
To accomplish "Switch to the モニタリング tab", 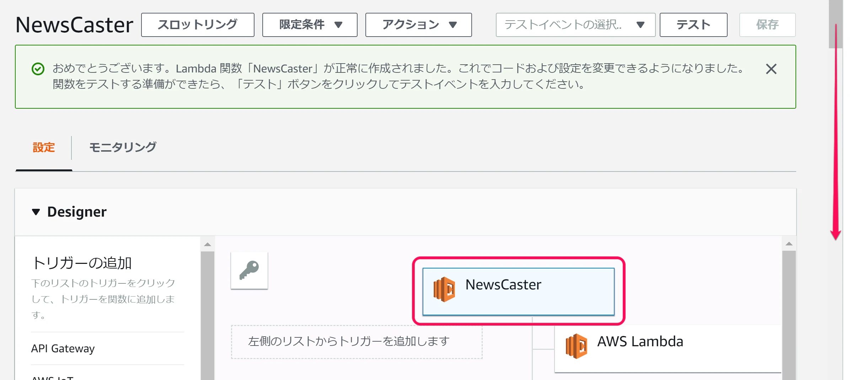I will pyautogui.click(x=123, y=147).
